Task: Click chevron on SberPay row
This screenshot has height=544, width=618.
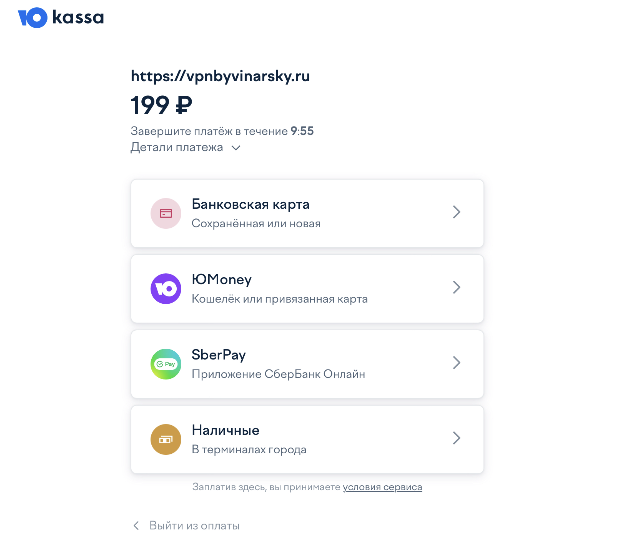Action: (456, 363)
